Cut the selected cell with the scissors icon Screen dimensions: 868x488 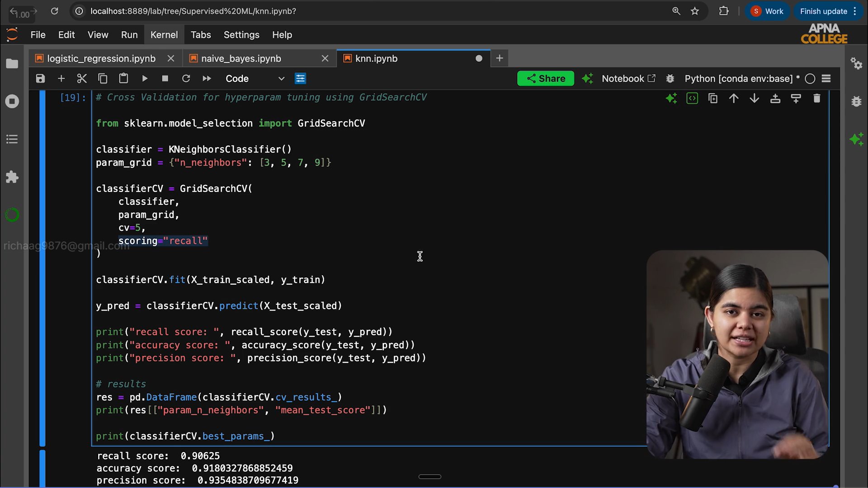(82, 79)
